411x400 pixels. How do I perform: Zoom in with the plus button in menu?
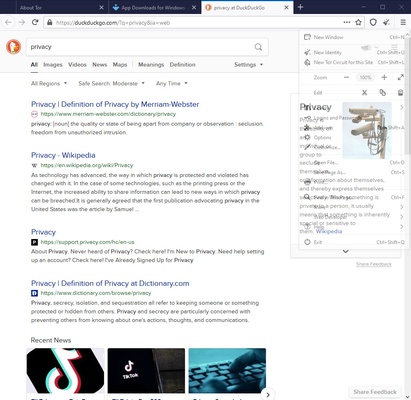tap(384, 77)
